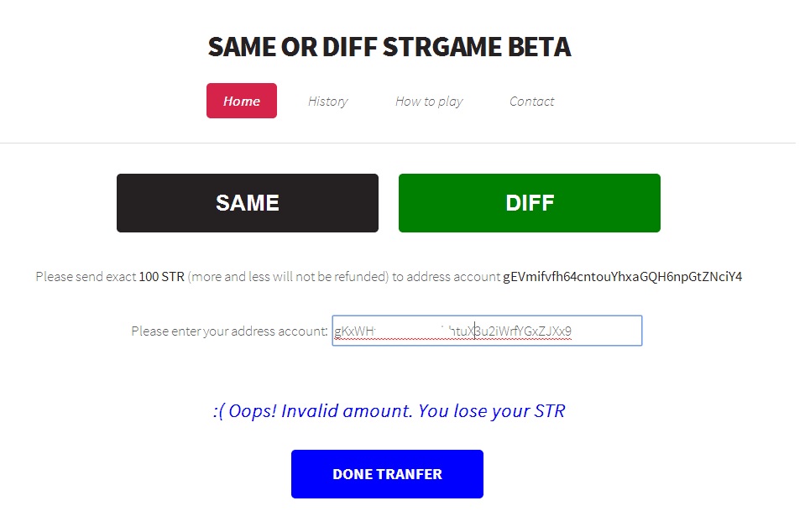Viewport: 810px width, 532px height.
Task: Click the SAME OR DIFF STRGAME BETA heading
Action: (x=389, y=47)
